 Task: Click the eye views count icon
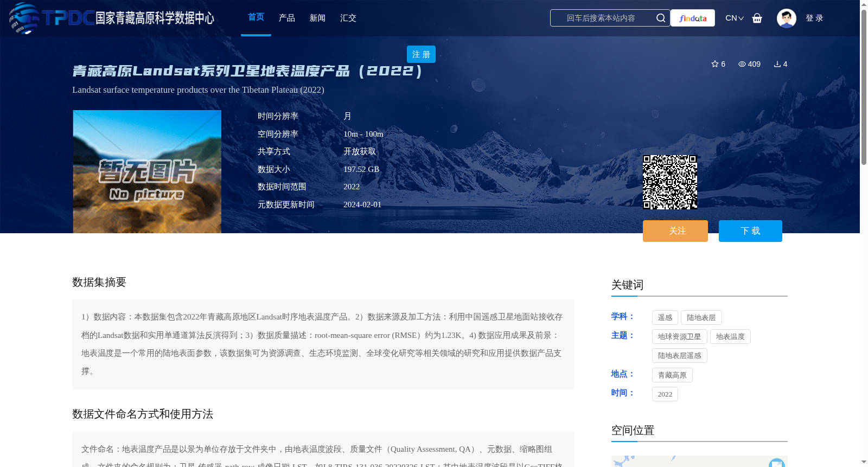[x=742, y=64]
